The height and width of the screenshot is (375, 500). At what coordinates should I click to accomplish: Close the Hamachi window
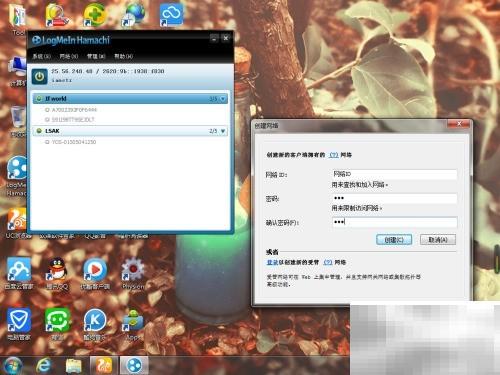click(226, 38)
